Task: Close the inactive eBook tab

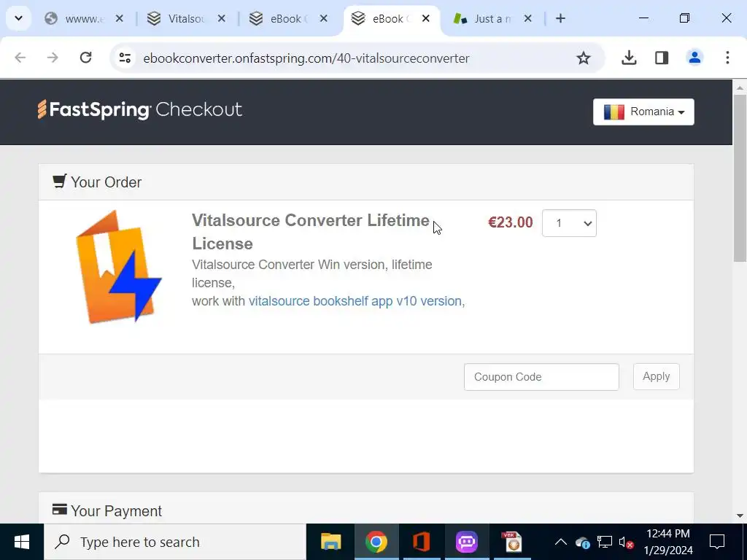Action: click(x=323, y=18)
